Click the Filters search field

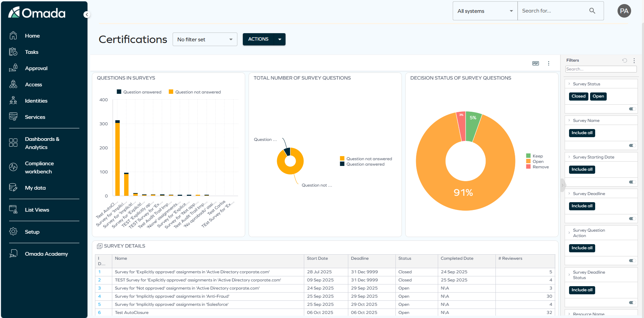point(601,69)
